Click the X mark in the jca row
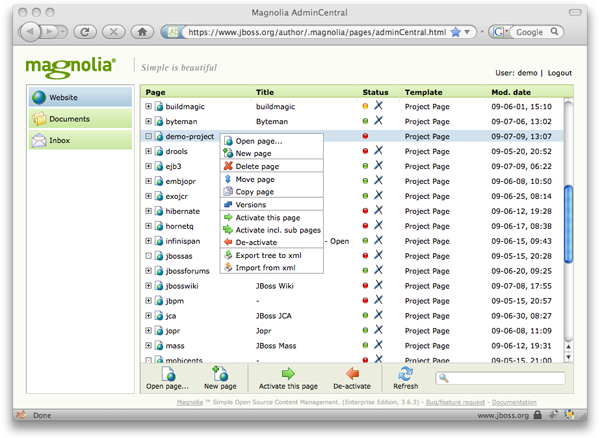 point(378,315)
